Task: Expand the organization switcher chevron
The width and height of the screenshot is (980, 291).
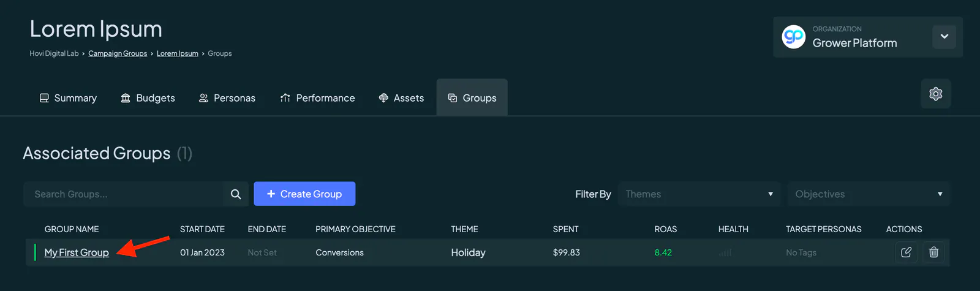Action: pyautogui.click(x=944, y=37)
